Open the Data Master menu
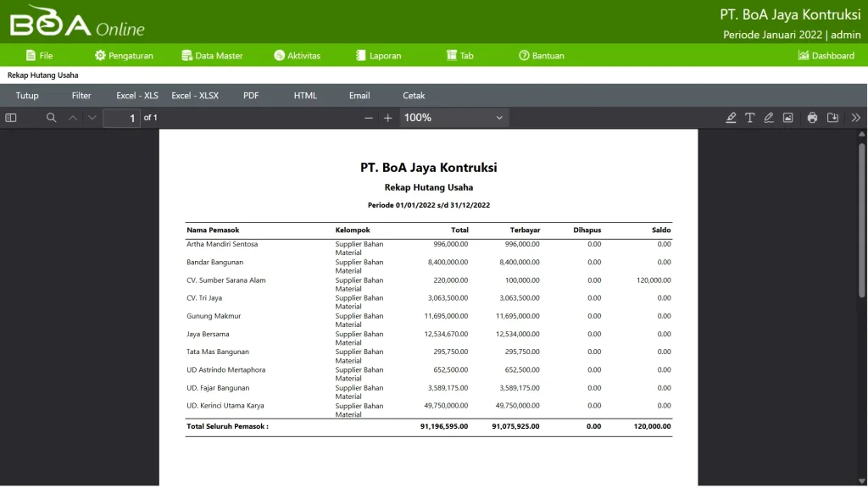 tap(212, 56)
